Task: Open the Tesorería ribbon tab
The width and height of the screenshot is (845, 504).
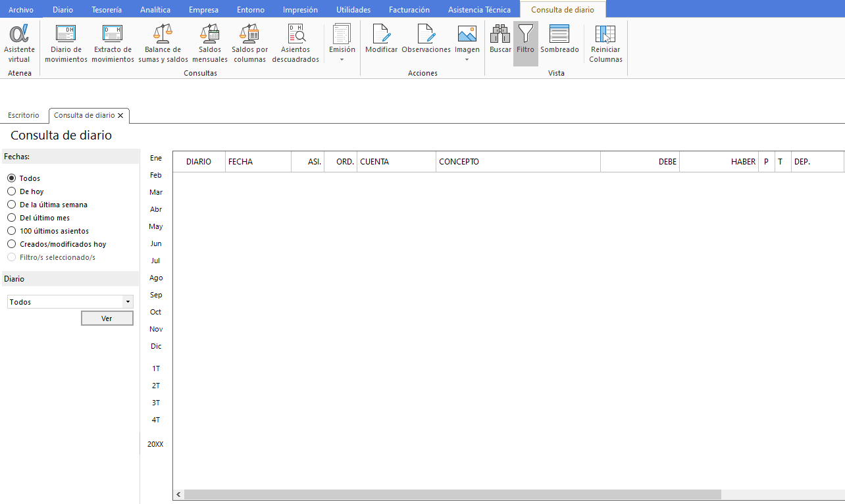Action: tap(107, 10)
